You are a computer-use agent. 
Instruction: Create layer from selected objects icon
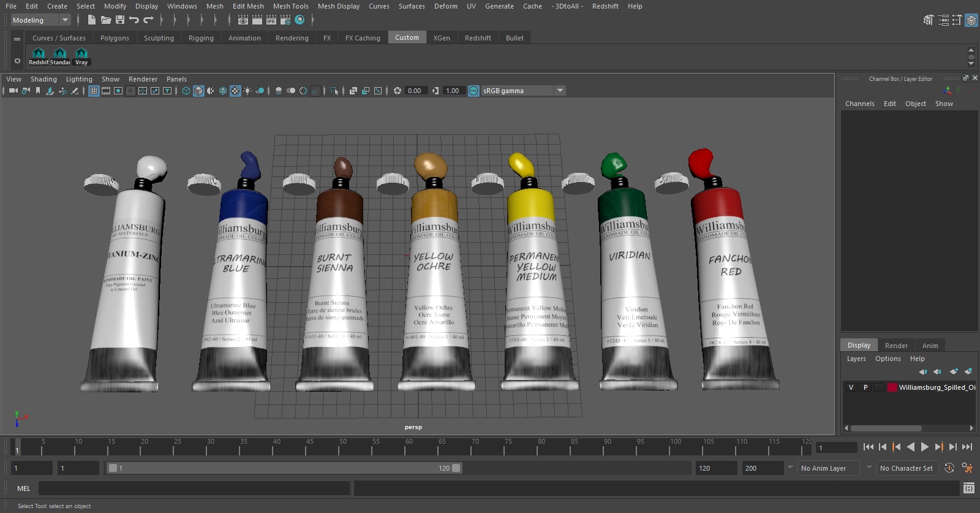pyautogui.click(x=968, y=371)
